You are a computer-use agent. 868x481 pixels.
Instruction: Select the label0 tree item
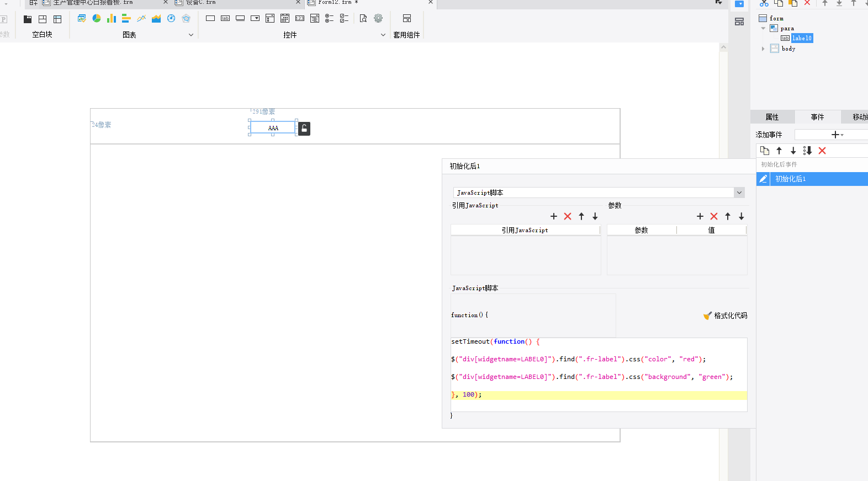tap(802, 38)
